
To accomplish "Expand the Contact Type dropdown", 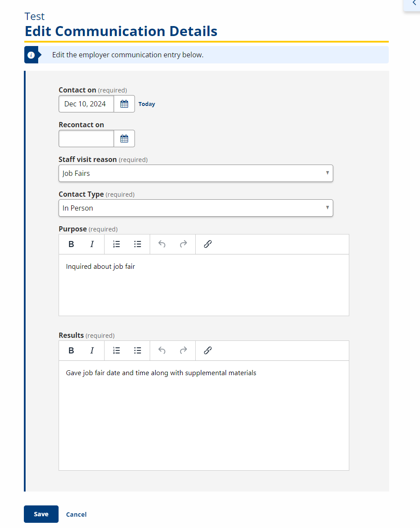I will tap(196, 208).
